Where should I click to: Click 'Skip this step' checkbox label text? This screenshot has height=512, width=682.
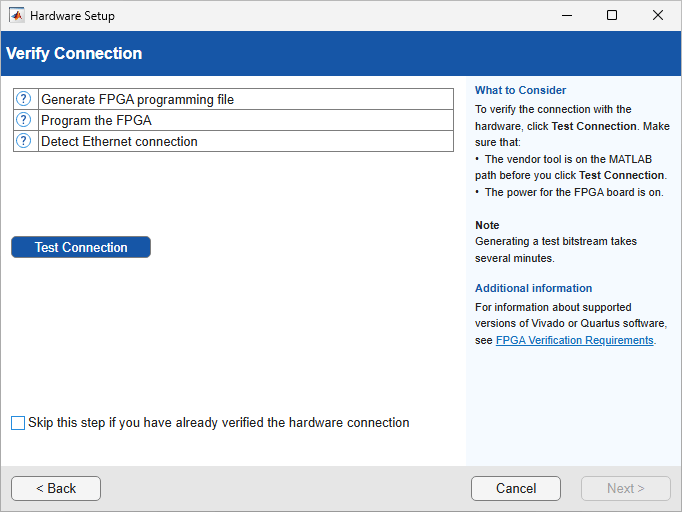point(219,423)
